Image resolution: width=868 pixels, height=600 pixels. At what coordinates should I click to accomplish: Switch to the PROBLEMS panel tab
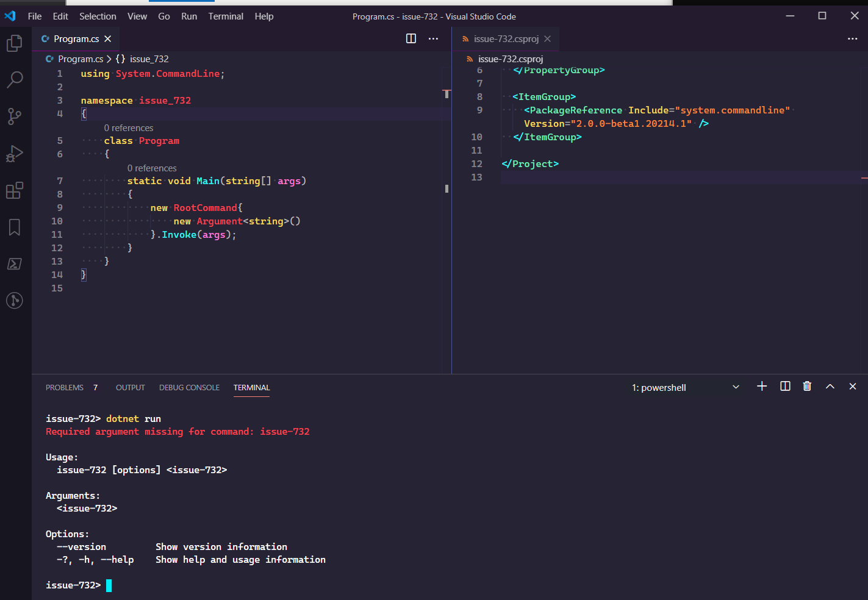tap(65, 388)
